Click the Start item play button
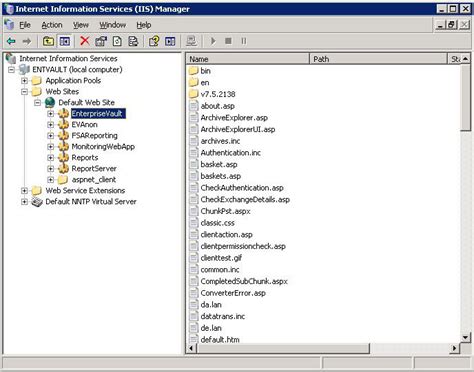 213,41
